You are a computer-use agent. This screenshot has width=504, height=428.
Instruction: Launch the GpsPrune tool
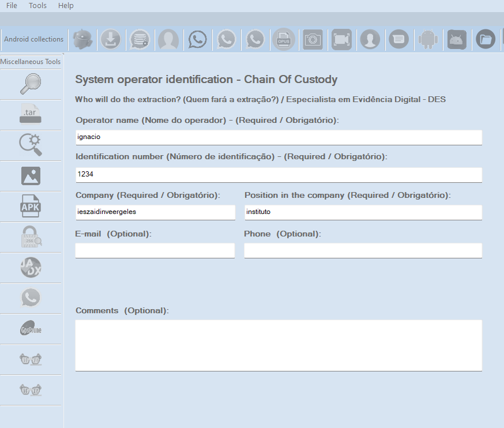[31, 329]
